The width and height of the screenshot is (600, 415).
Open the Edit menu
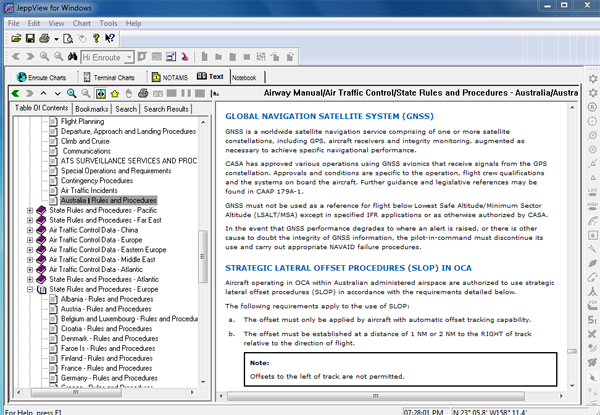pos(34,23)
